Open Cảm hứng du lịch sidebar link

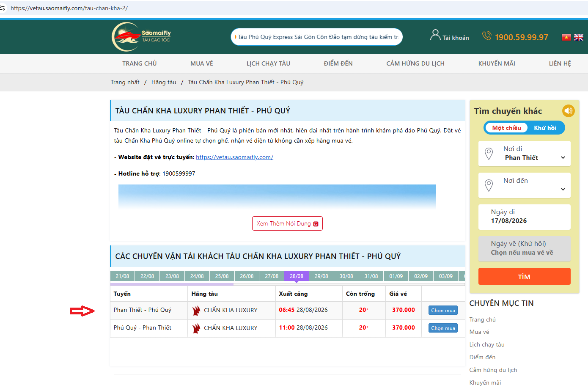493,370
